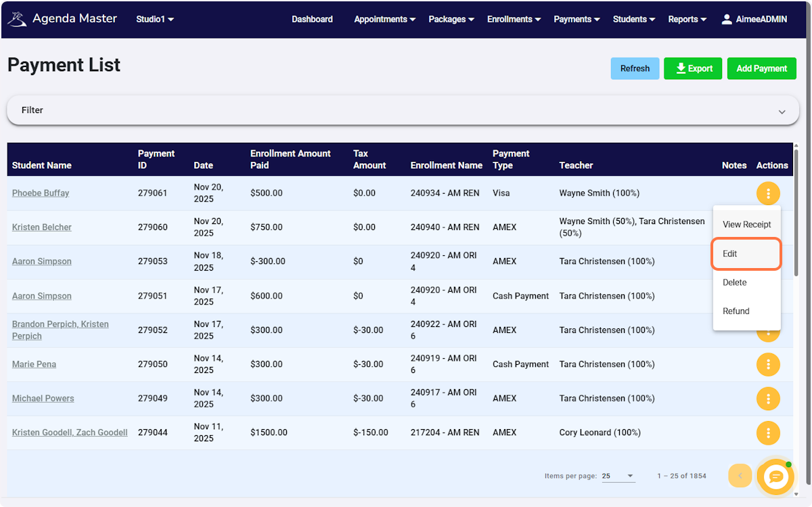Open the Payments navigation menu
Image resolution: width=812 pixels, height=507 pixels.
576,19
